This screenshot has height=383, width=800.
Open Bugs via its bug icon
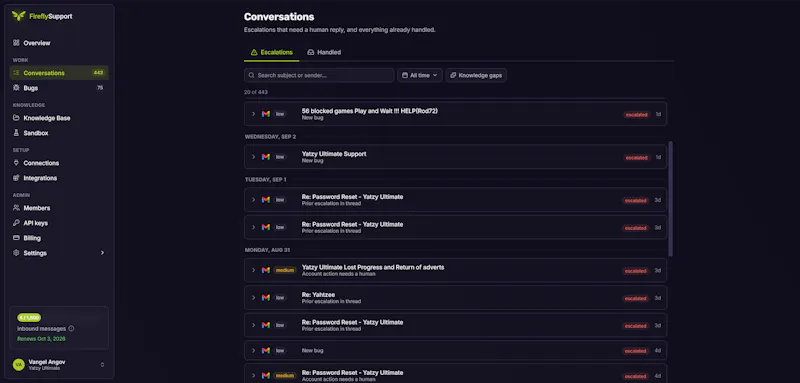(16, 88)
